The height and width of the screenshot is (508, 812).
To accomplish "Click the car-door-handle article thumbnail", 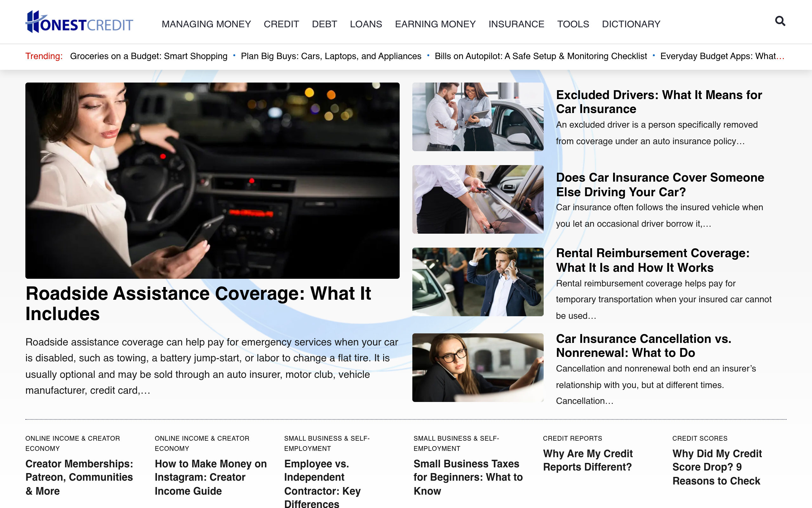I will [x=478, y=199].
